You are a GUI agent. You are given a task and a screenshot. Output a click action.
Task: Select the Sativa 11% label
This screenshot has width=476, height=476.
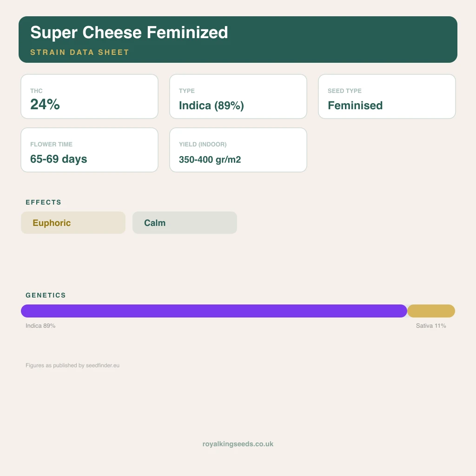coord(431,326)
